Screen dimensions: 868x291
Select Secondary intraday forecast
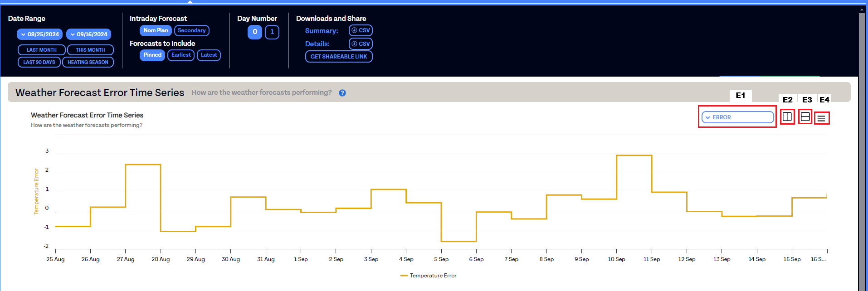pyautogui.click(x=192, y=30)
